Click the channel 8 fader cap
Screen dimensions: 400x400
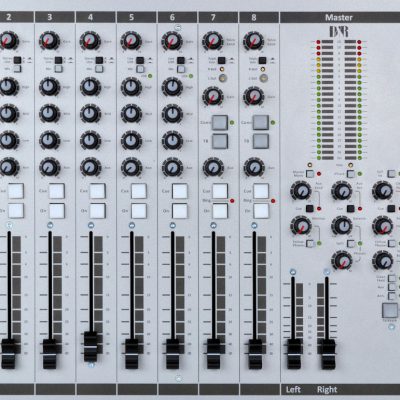pyautogui.click(x=255, y=354)
